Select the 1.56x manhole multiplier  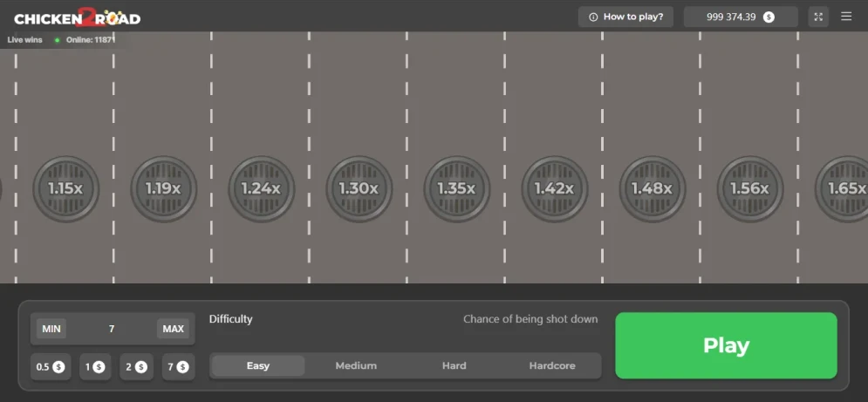pos(750,189)
